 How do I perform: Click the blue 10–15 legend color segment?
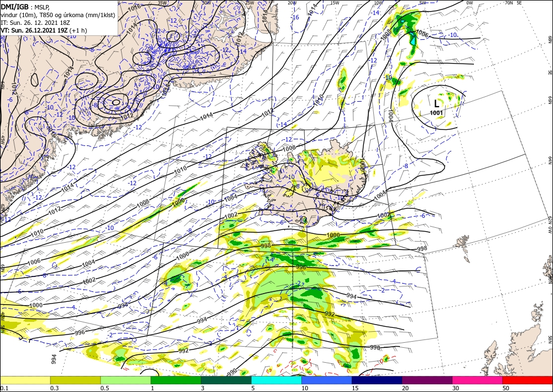pyautogui.click(x=327, y=380)
